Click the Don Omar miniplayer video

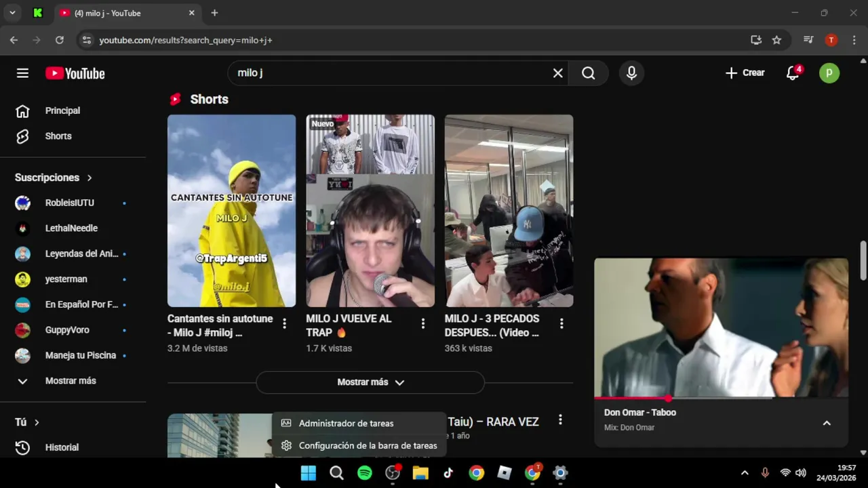[722, 327]
